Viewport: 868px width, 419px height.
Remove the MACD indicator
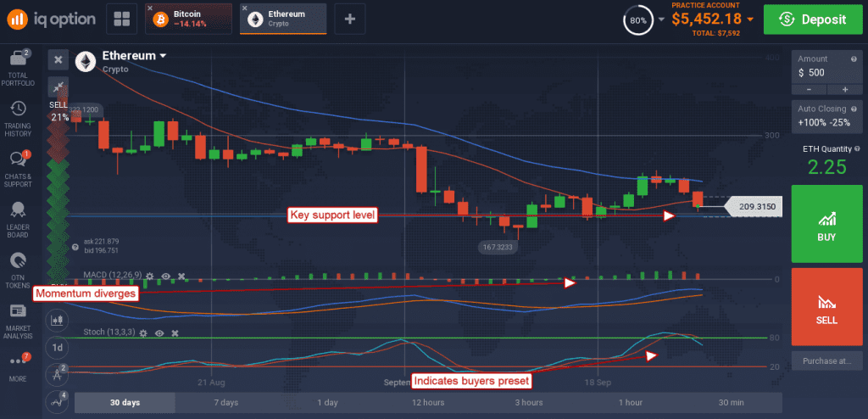coord(181,276)
